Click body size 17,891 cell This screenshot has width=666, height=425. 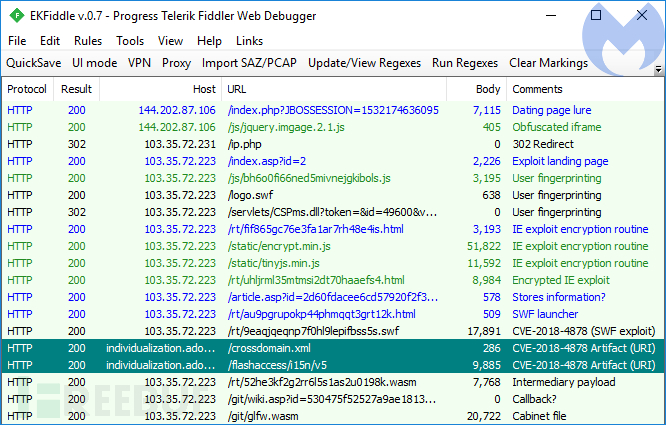(484, 331)
